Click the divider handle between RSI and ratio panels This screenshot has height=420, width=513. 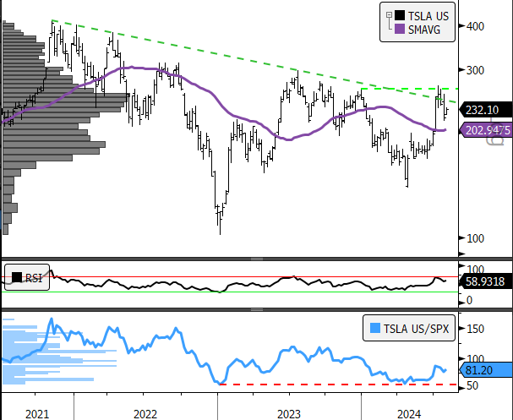[x=257, y=309]
